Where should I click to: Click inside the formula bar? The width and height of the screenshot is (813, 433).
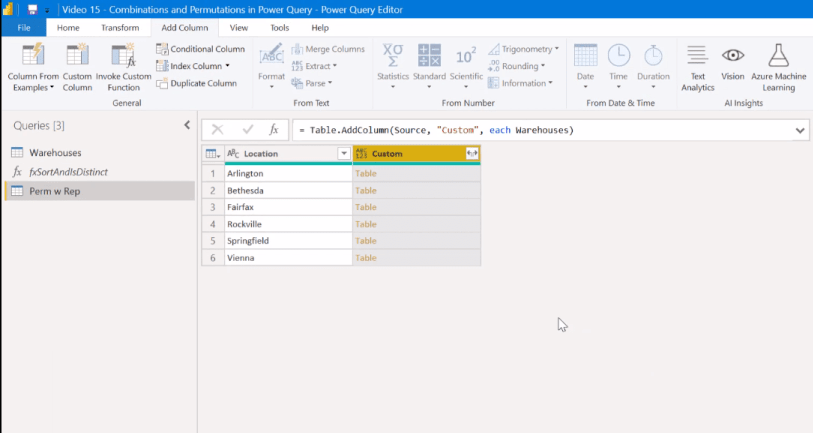pos(542,130)
